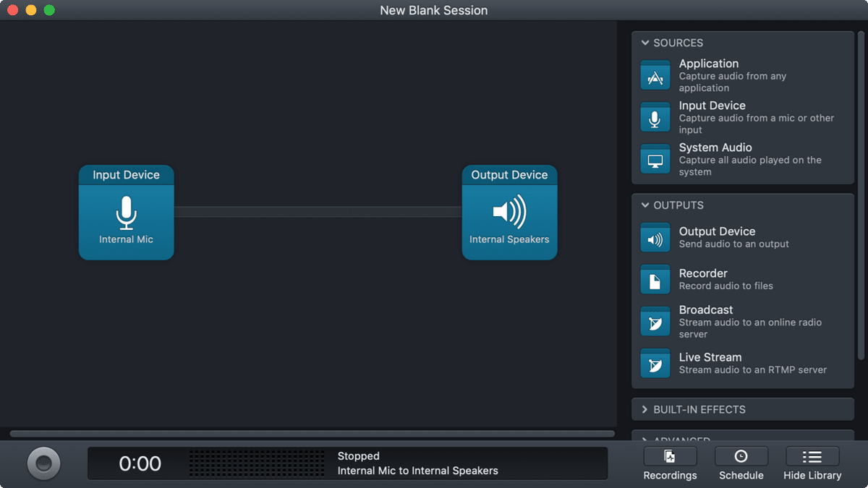Click 'Capture all audio played' description
868x488 pixels.
[750, 166]
